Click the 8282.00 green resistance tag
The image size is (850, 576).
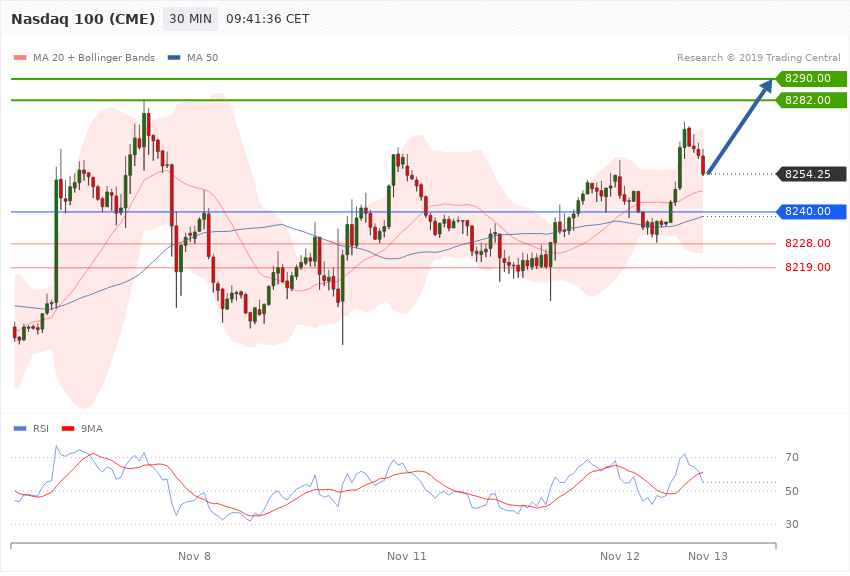[x=811, y=100]
